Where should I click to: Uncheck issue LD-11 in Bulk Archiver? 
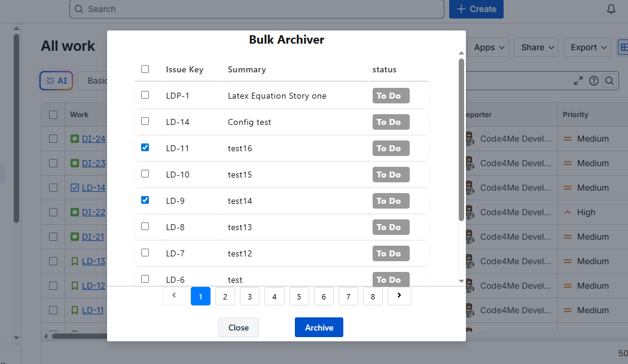(x=145, y=147)
